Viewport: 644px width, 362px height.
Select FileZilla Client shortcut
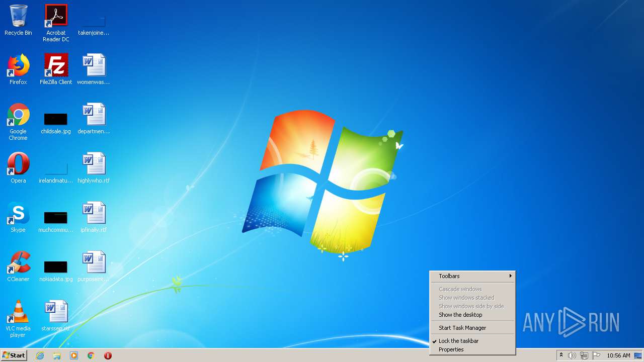tap(56, 69)
